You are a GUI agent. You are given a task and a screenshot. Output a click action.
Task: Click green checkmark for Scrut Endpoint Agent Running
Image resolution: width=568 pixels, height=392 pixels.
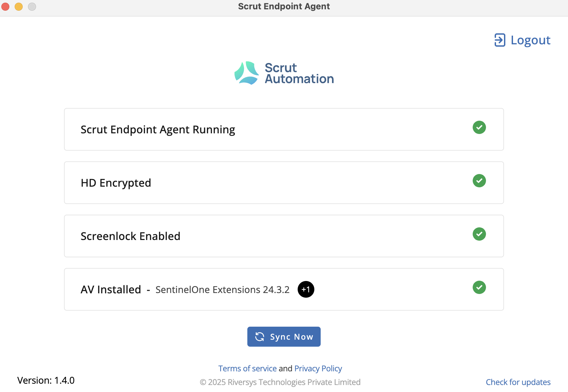pos(479,127)
